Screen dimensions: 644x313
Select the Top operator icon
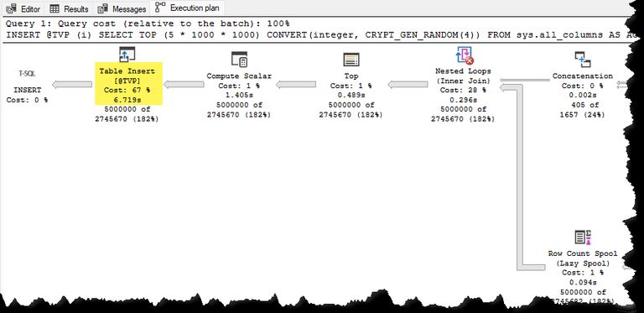[351, 60]
